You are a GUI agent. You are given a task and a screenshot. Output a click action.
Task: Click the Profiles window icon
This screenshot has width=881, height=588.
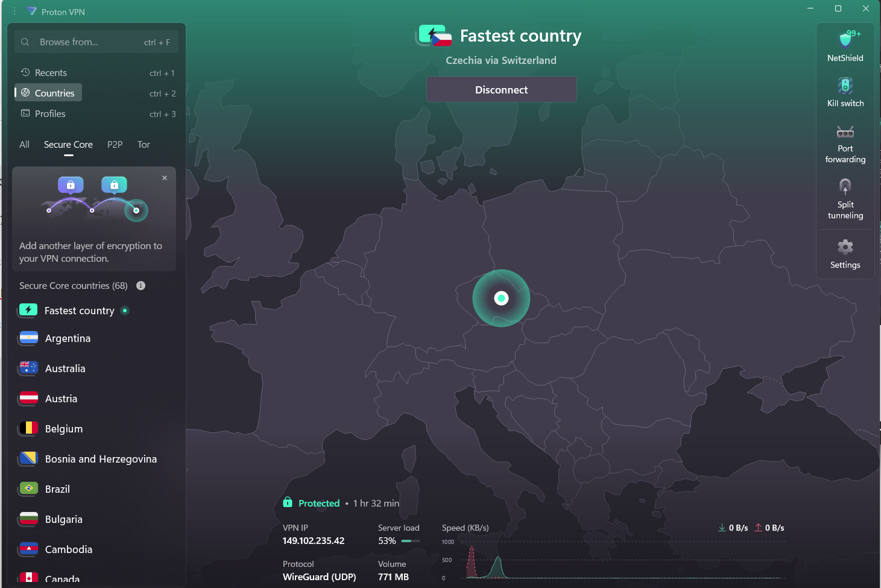point(25,113)
